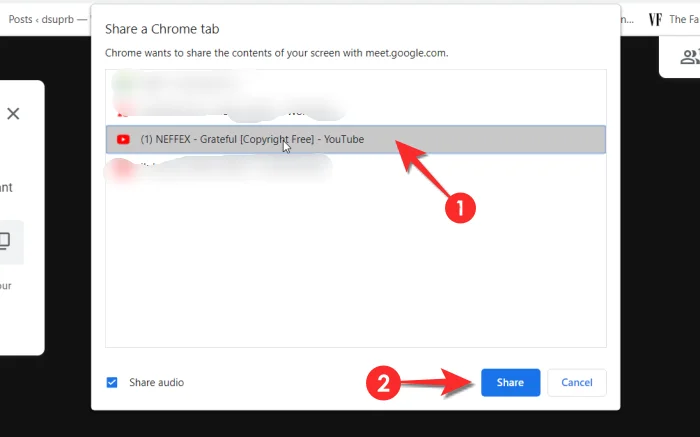The height and width of the screenshot is (437, 700).
Task: Select the NEFFEX - Grateful YouTube tab row
Action: pyautogui.click(x=355, y=139)
